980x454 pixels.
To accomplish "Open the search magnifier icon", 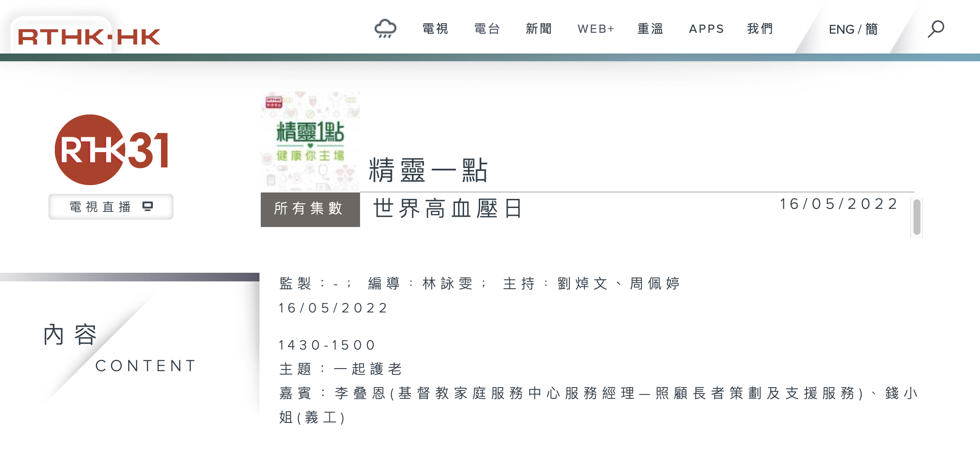I will tap(936, 29).
